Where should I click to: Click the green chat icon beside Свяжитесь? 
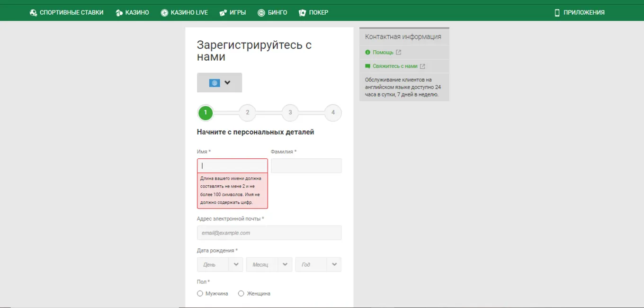[368, 66]
